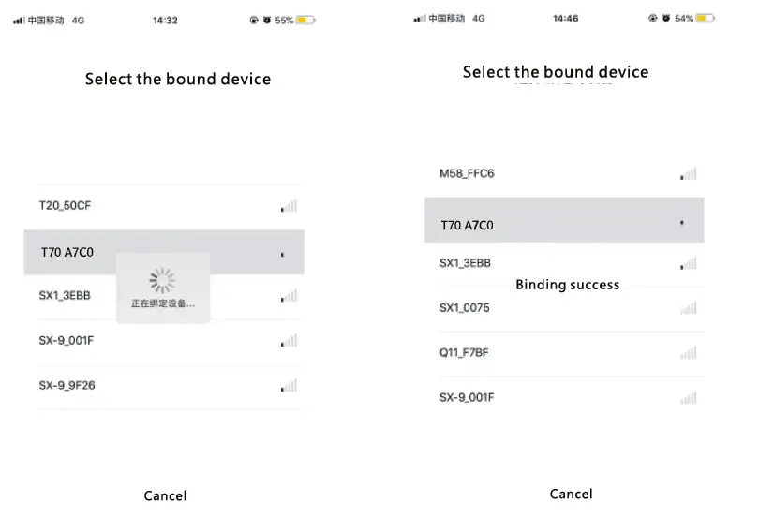Tap the signal icon beside M58_FFC6
Image resolution: width=759 pixels, height=532 pixels.
[x=689, y=174]
